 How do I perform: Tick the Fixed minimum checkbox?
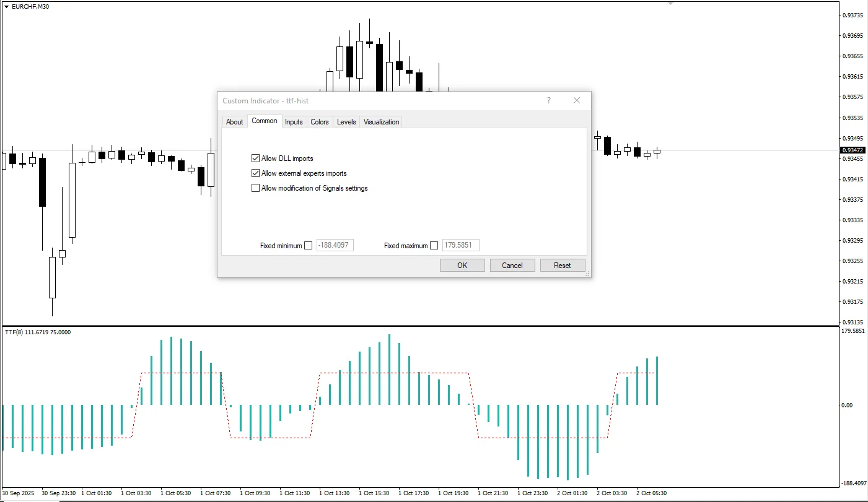tap(309, 246)
